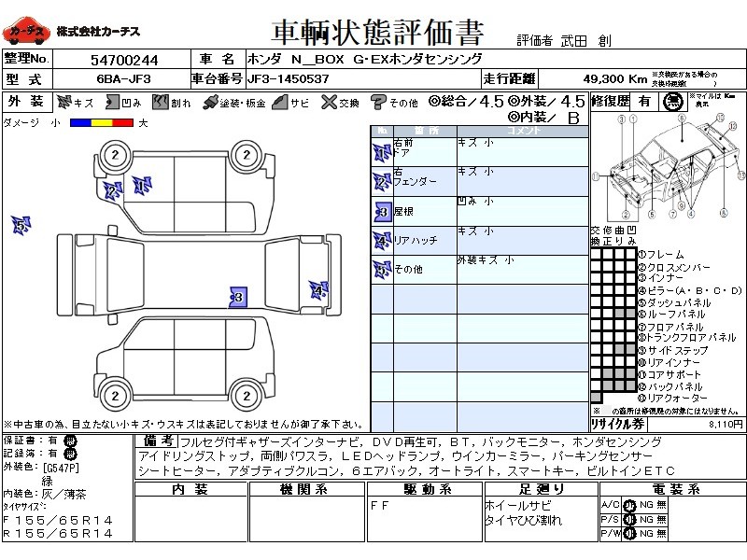Click damage marker 4 on the rear hatch drawing
Screen dimensions: 747x560
pyautogui.click(x=318, y=290)
